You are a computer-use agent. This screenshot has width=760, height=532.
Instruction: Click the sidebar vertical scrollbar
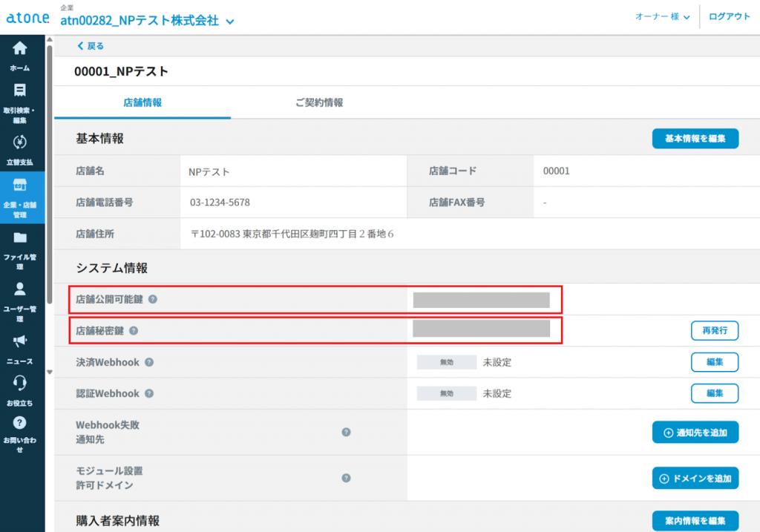[x=50, y=171]
